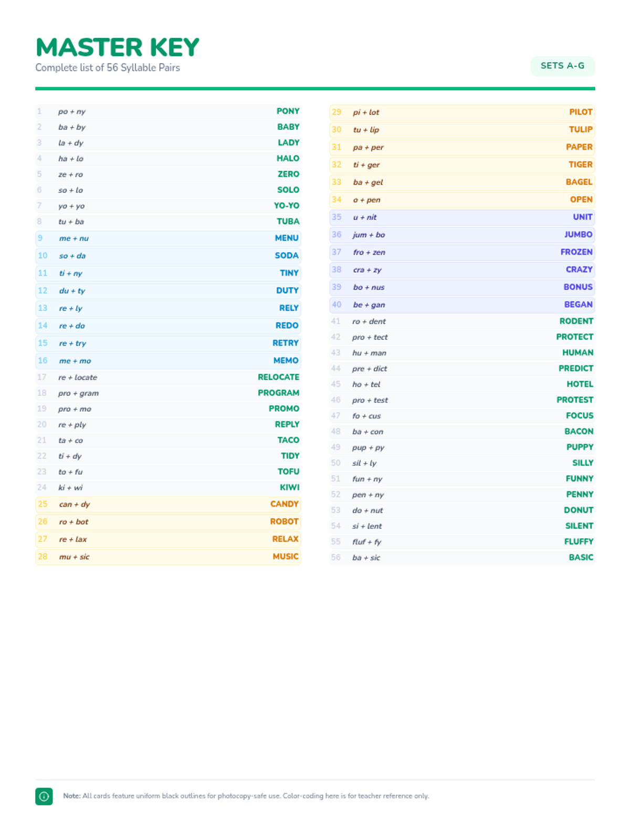Click the DONUT word in row 53

click(578, 510)
